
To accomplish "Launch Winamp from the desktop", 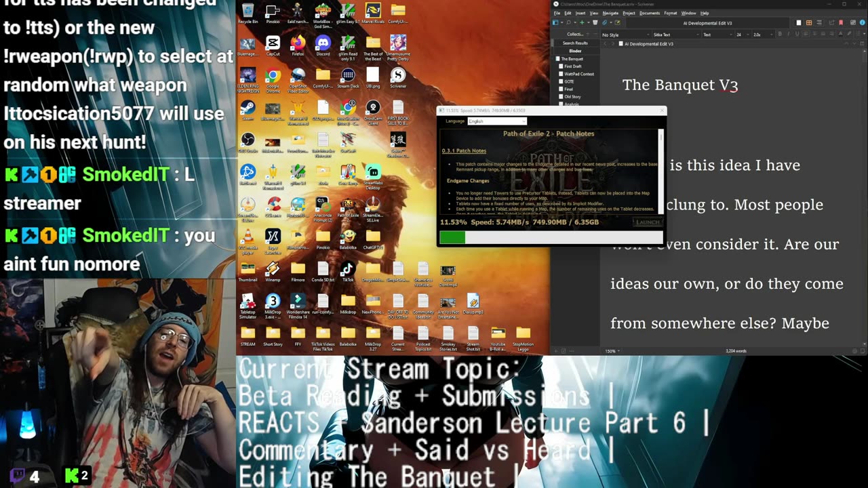I will (273, 272).
